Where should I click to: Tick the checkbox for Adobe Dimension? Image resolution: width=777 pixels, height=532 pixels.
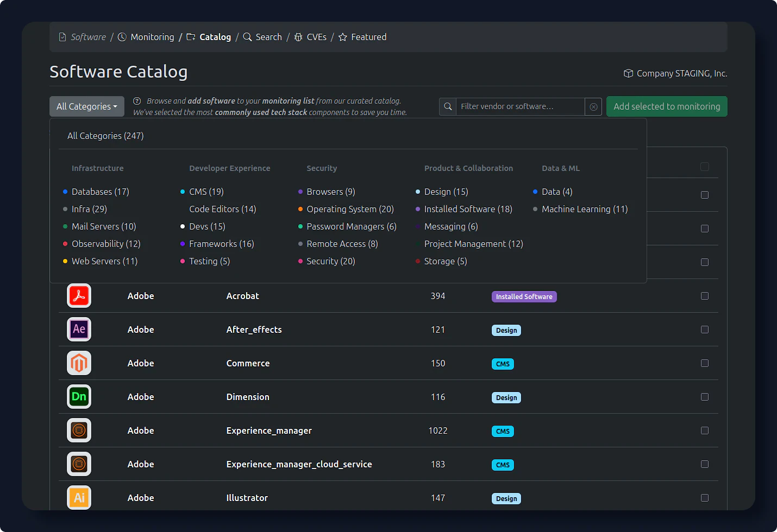[x=705, y=397]
